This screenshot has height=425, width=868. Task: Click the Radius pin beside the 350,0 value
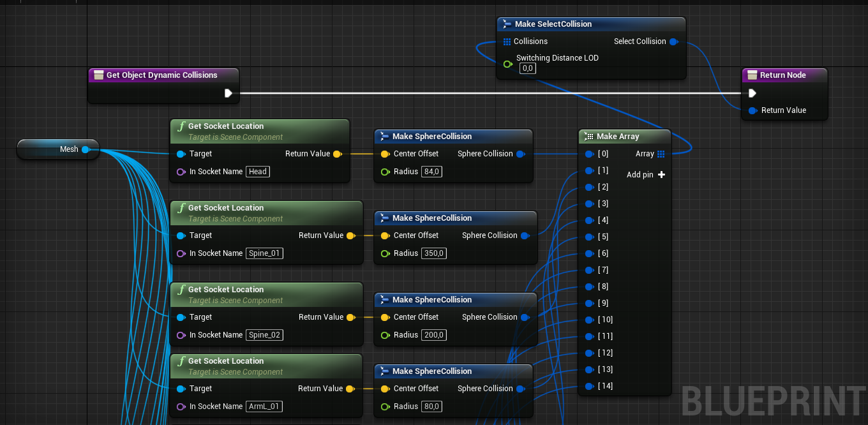click(x=385, y=253)
